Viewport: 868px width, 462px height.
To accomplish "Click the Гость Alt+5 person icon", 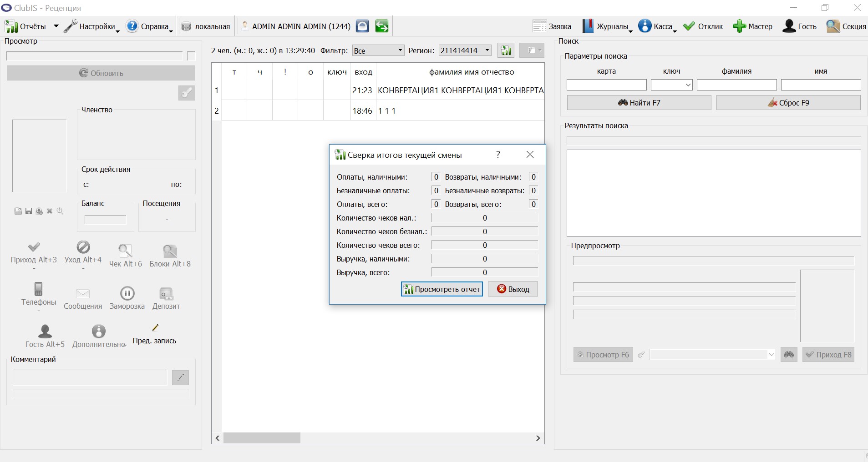I will 45,331.
